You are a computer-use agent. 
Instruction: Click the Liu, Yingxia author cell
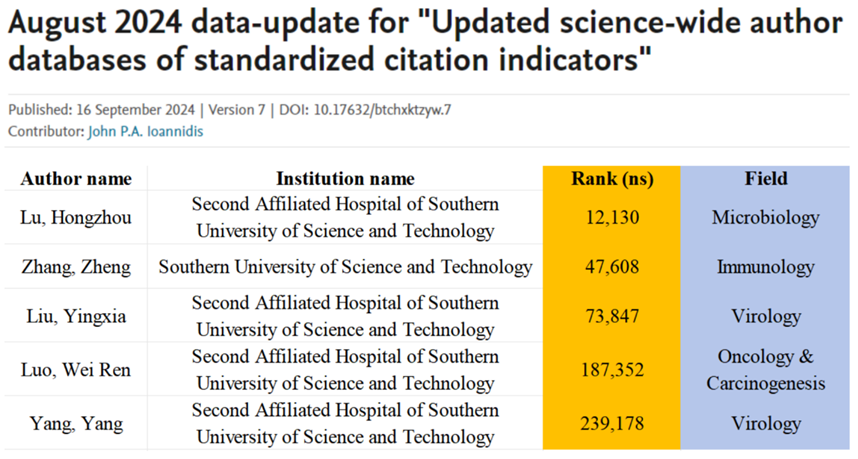[x=76, y=317]
